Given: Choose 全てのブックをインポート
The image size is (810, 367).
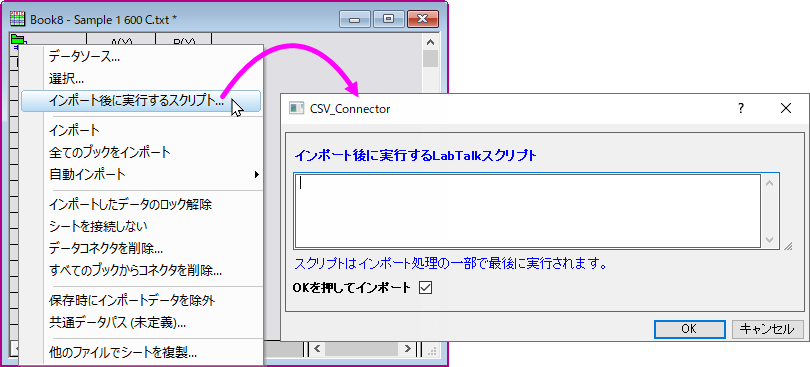Looking at the screenshot, I should 141,152.
